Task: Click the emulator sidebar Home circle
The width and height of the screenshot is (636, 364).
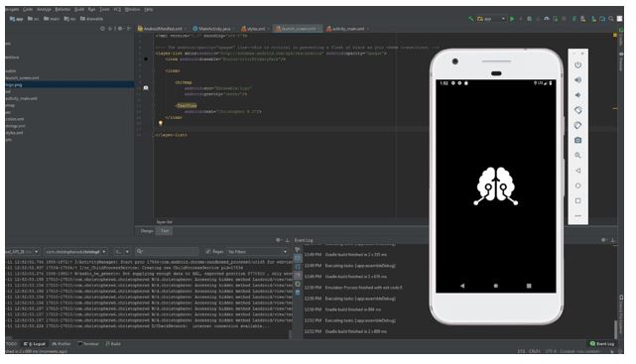Action: (x=578, y=185)
